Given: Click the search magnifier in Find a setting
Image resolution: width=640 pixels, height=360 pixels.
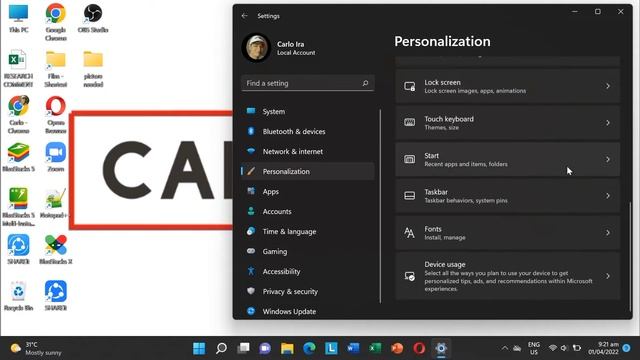Looking at the screenshot, I should pos(365,83).
